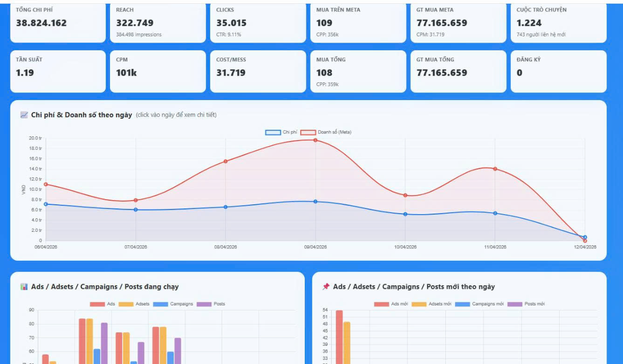Click the pushpin emoji beside Posts mới theo ngày
This screenshot has height=364, width=623.
pos(326,286)
